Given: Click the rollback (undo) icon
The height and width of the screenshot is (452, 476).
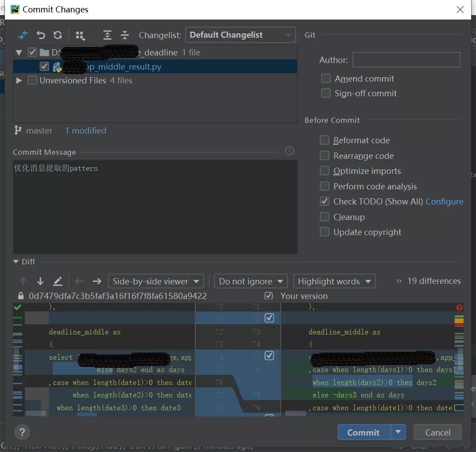Looking at the screenshot, I should tap(41, 35).
